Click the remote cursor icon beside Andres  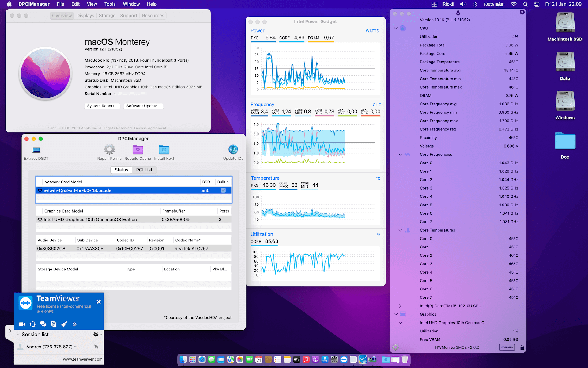pos(96,347)
